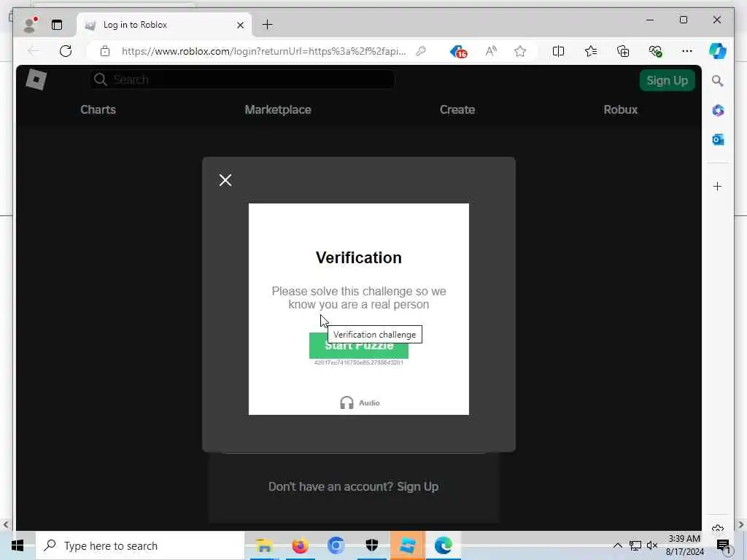The image size is (747, 560).
Task: Open Split screen view
Action: (558, 51)
